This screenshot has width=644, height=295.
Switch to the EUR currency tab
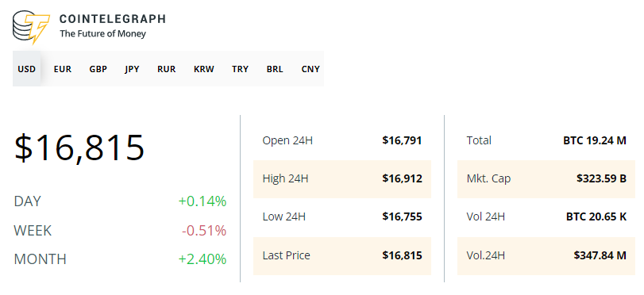tap(63, 69)
